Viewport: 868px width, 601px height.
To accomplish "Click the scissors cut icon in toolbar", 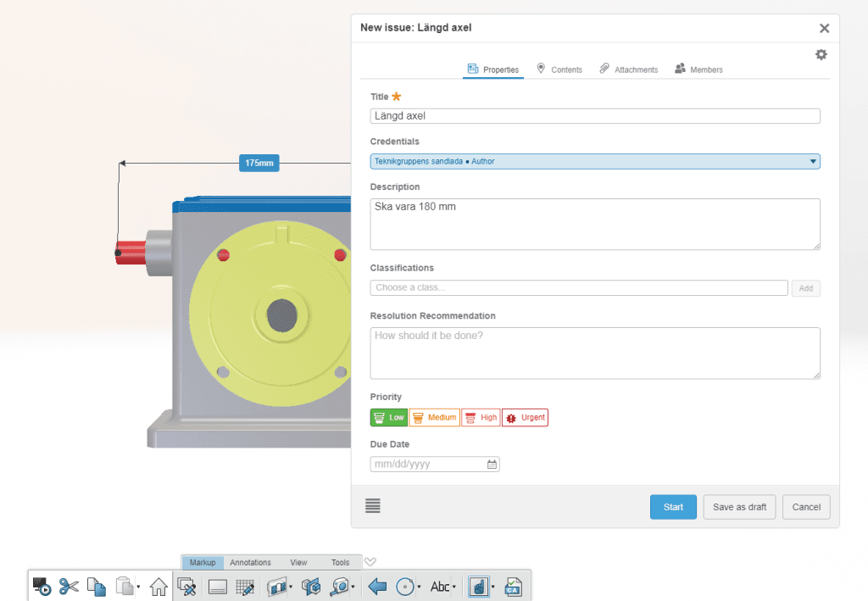I will coord(69,586).
